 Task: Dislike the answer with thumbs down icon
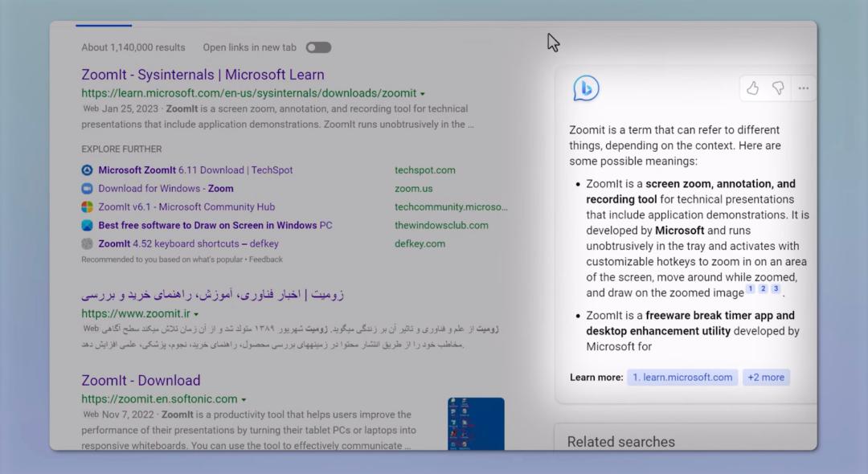pyautogui.click(x=778, y=88)
